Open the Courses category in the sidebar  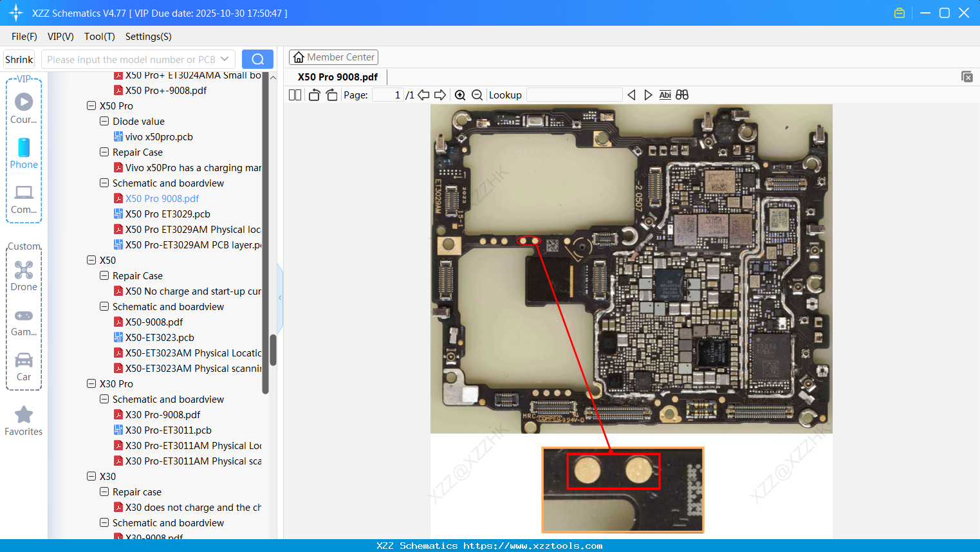click(x=24, y=108)
